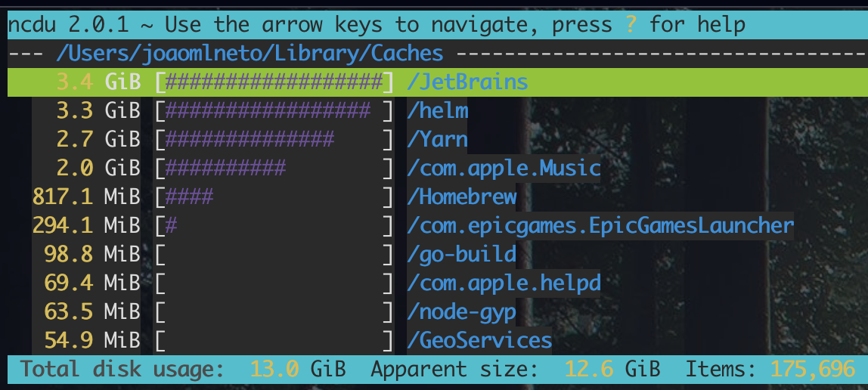Click the Apparent size value in footer

[612, 370]
